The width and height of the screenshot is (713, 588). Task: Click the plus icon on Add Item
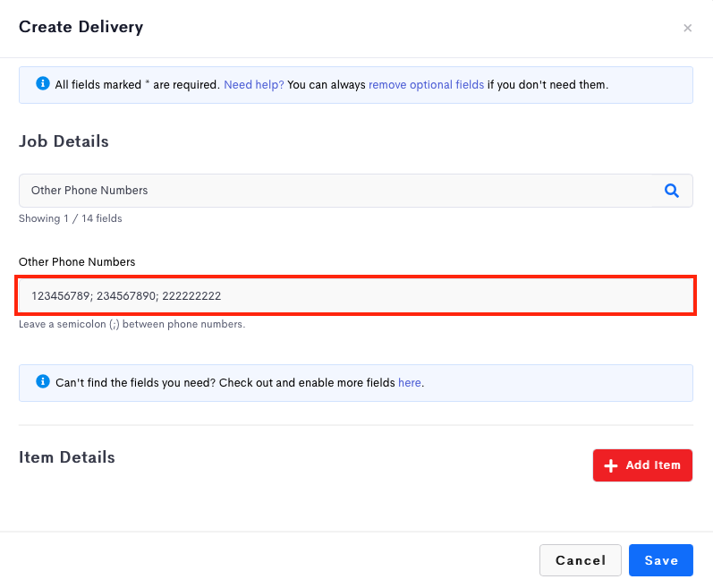611,465
